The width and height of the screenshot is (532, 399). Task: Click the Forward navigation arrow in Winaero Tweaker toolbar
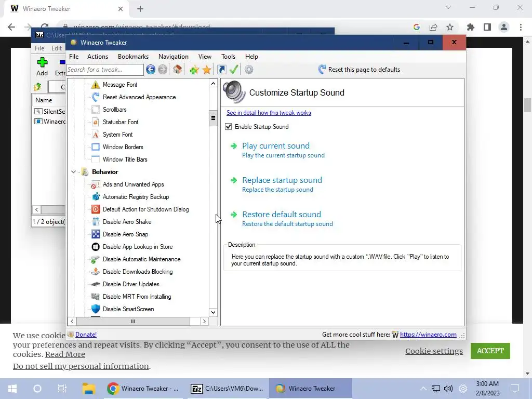coord(163,70)
